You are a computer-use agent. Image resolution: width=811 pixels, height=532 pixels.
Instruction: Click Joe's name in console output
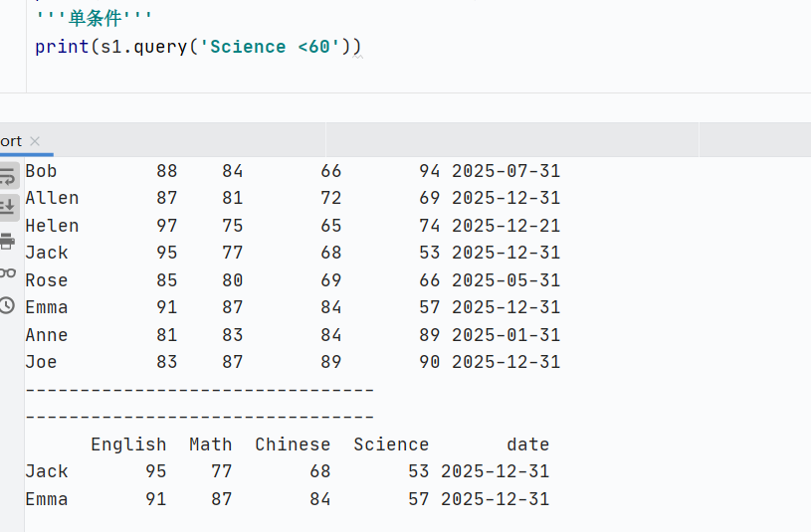coord(41,362)
